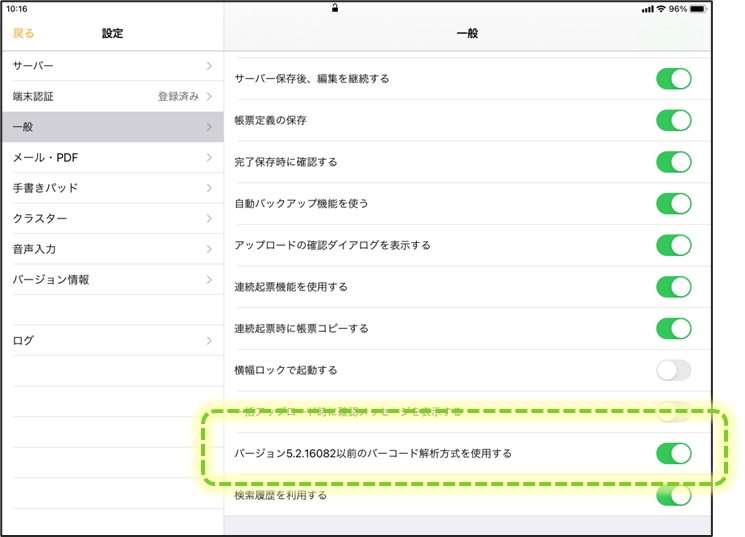Click the 設定 header title
This screenshot has height=537, width=745.
pos(113,33)
